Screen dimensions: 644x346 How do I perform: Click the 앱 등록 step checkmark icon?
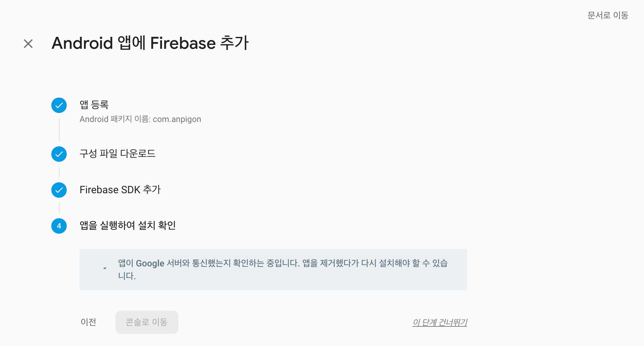point(59,105)
